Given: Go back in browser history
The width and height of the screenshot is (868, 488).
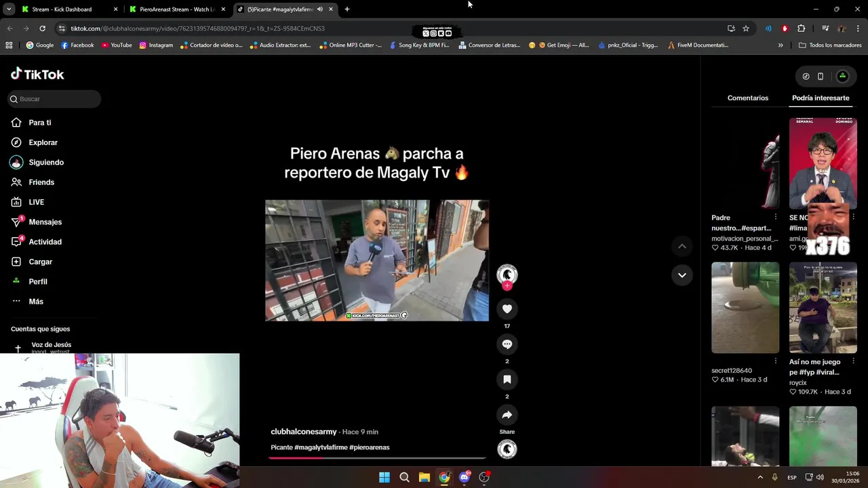Looking at the screenshot, I should click(x=9, y=28).
